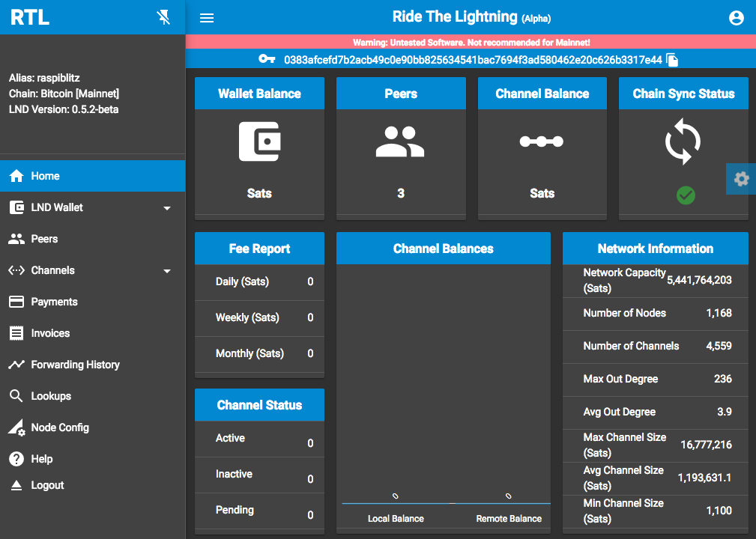Click the Pending channel status row
Screen dimensions: 756x539
(x=259, y=511)
